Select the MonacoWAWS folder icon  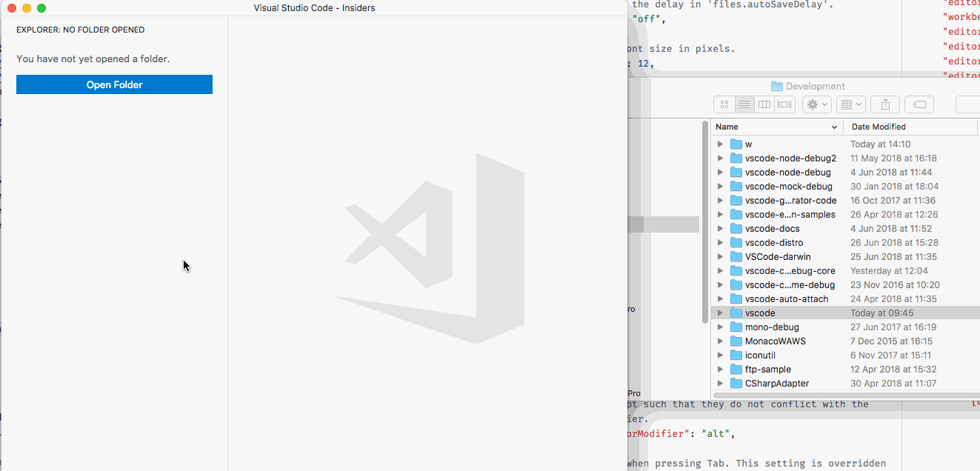pyautogui.click(x=736, y=341)
